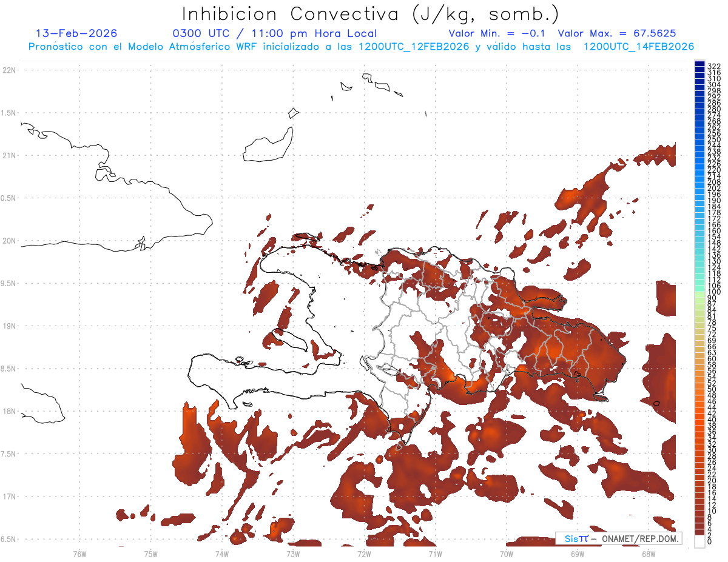Viewport: 728px width, 562px height.
Task: Click the date '13-Feb-2026'
Action: (76, 33)
